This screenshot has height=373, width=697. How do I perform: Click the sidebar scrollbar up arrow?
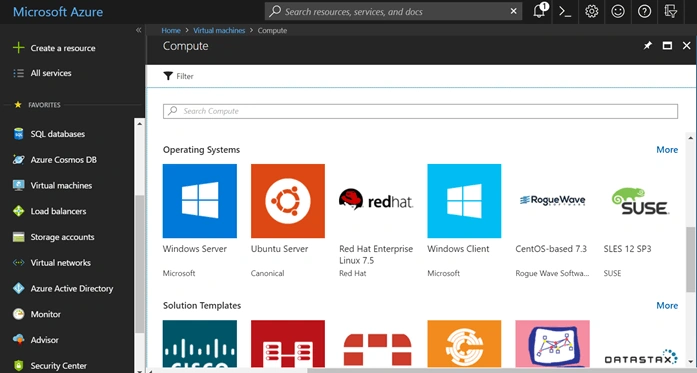click(139, 124)
